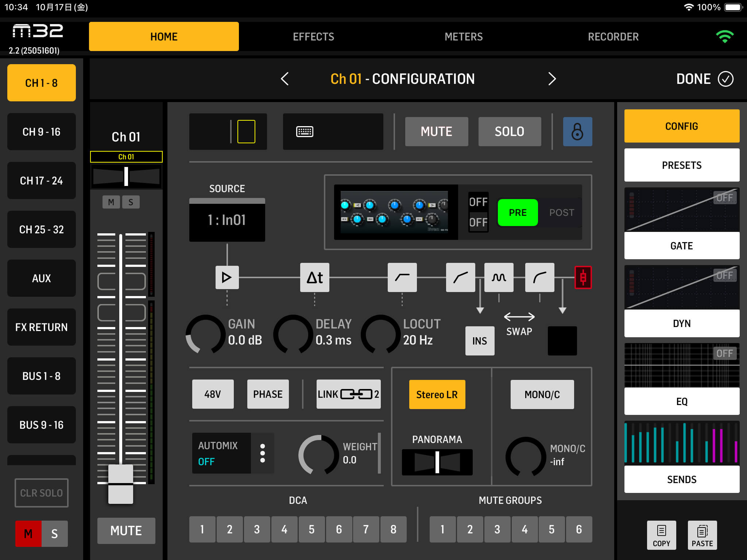Open AUTOMIX three-dot options menu

(x=262, y=453)
